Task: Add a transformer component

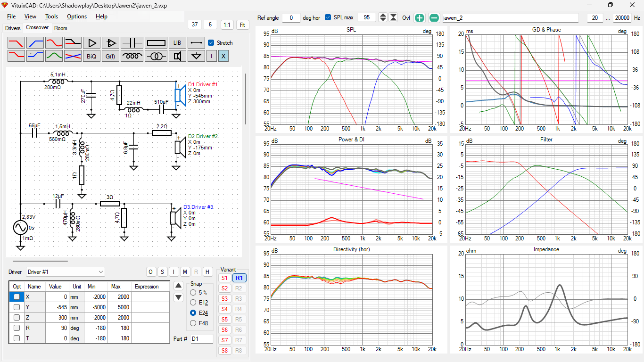Action: [156, 56]
